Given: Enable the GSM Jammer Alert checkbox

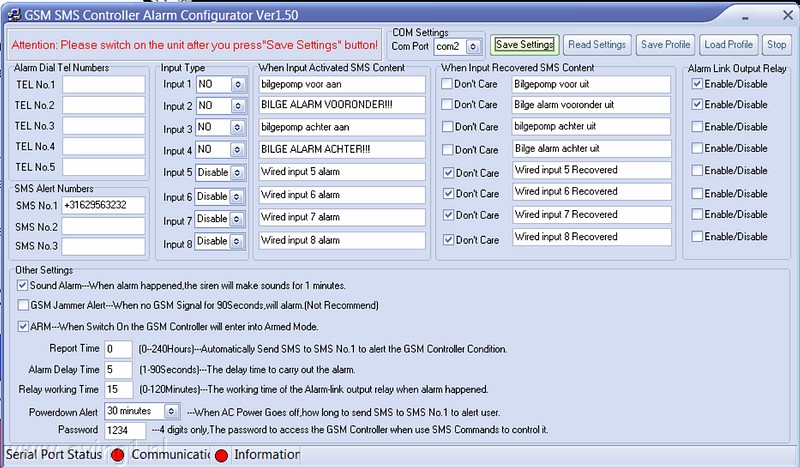Looking at the screenshot, I should (x=23, y=306).
